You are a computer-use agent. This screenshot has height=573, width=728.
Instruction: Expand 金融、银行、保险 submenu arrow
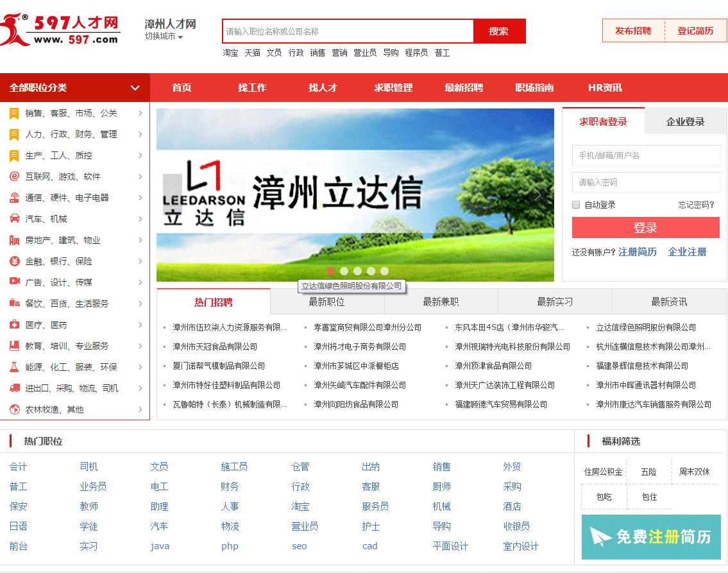[x=140, y=261]
